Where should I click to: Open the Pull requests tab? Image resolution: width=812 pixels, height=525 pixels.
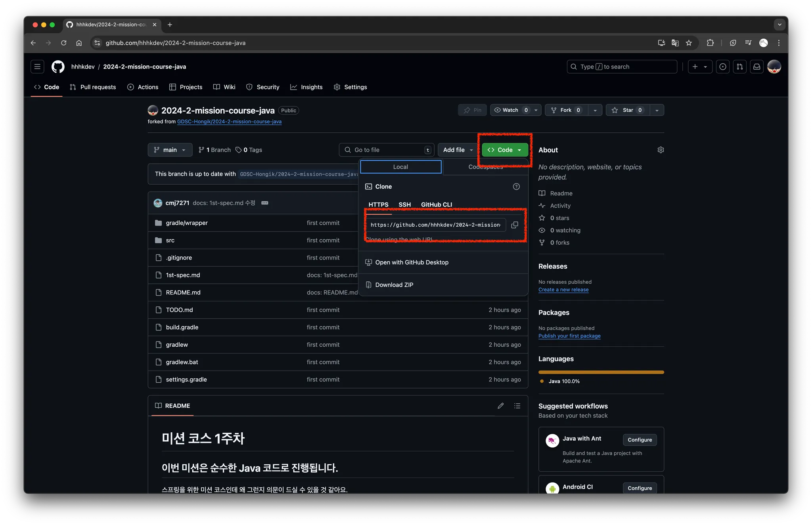93,87
